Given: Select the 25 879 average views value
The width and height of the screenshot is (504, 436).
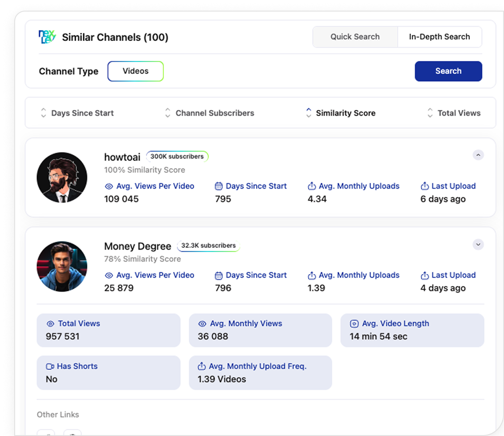Looking at the screenshot, I should [x=119, y=288].
